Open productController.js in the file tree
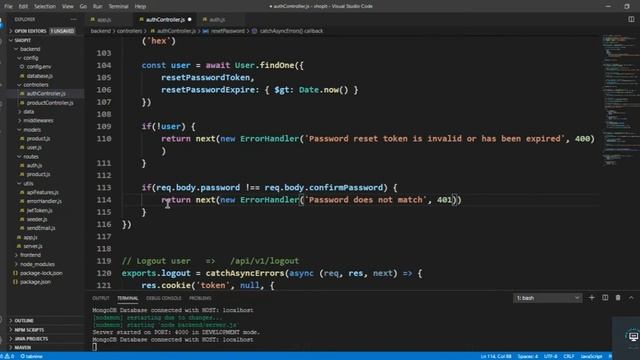The width and height of the screenshot is (640, 360). pos(50,103)
